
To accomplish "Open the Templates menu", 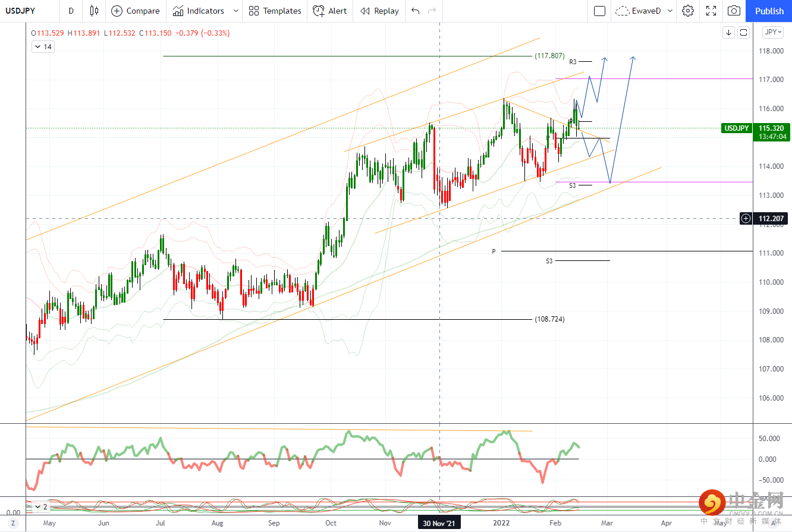I will pos(275,11).
